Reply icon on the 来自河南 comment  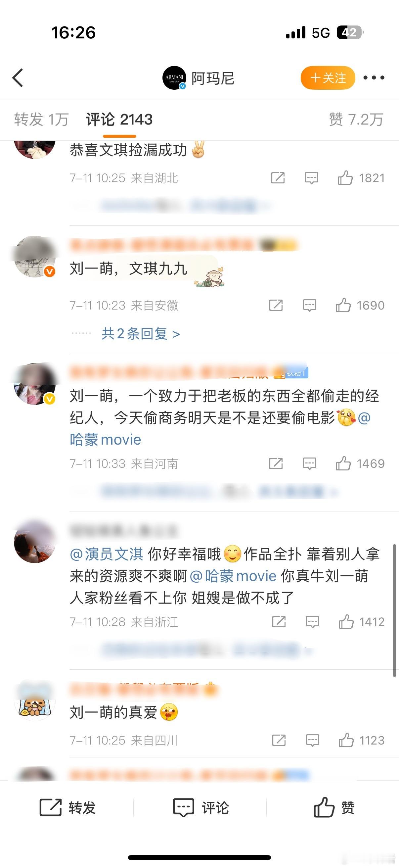click(x=309, y=464)
